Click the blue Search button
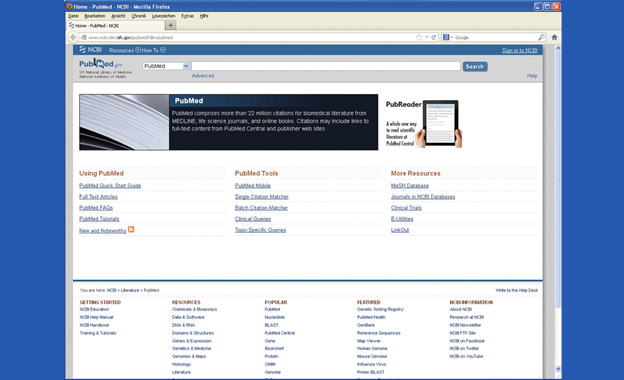The width and height of the screenshot is (624, 380). tap(475, 66)
